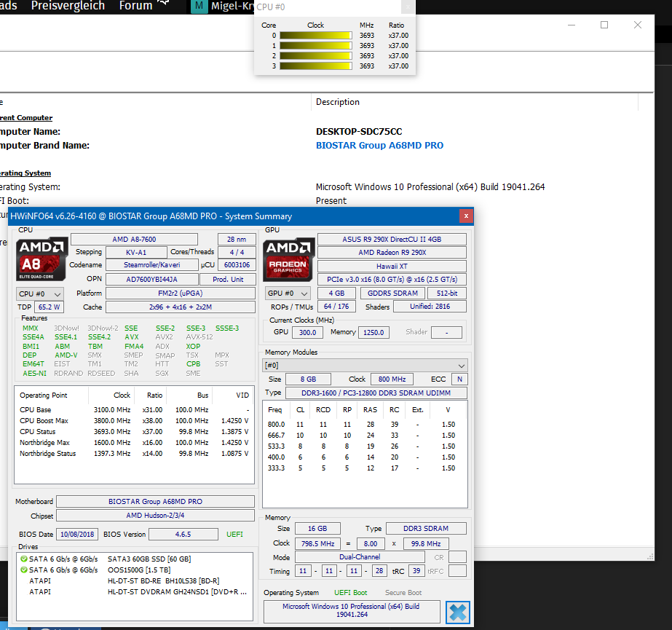Image resolution: width=672 pixels, height=630 pixels.
Task: Expand the memory module [#0] dropdown
Action: point(365,366)
